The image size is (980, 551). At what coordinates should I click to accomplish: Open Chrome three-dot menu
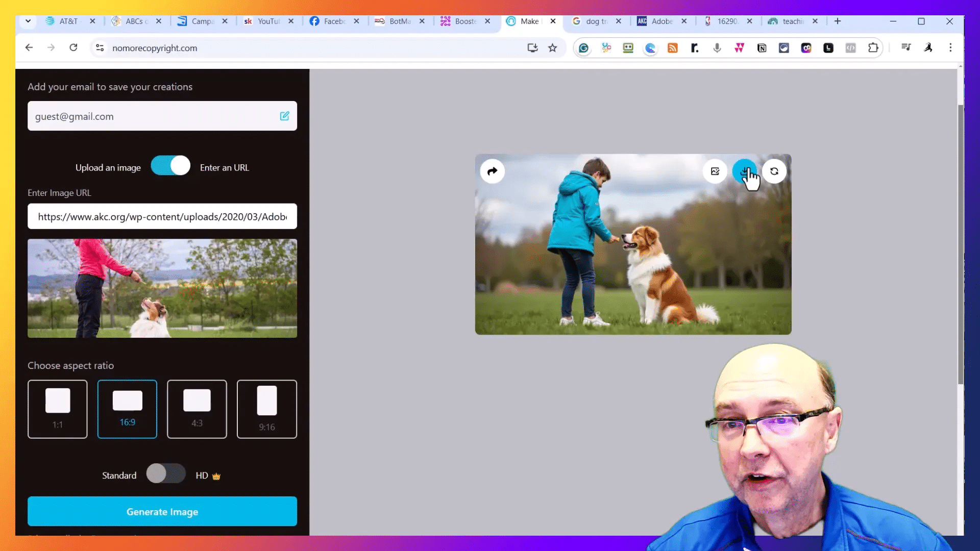point(950,48)
